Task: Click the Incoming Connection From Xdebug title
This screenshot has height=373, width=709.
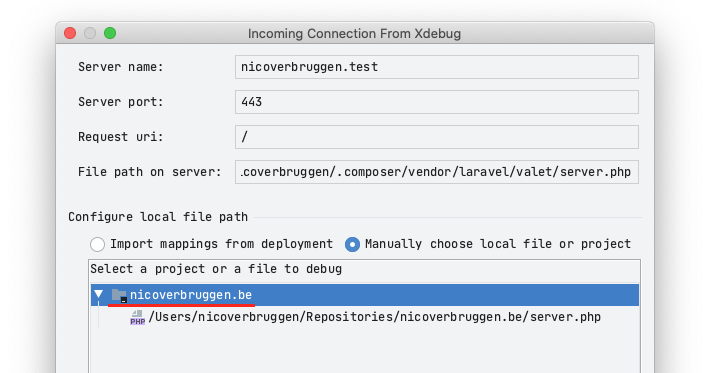Action: 354,33
